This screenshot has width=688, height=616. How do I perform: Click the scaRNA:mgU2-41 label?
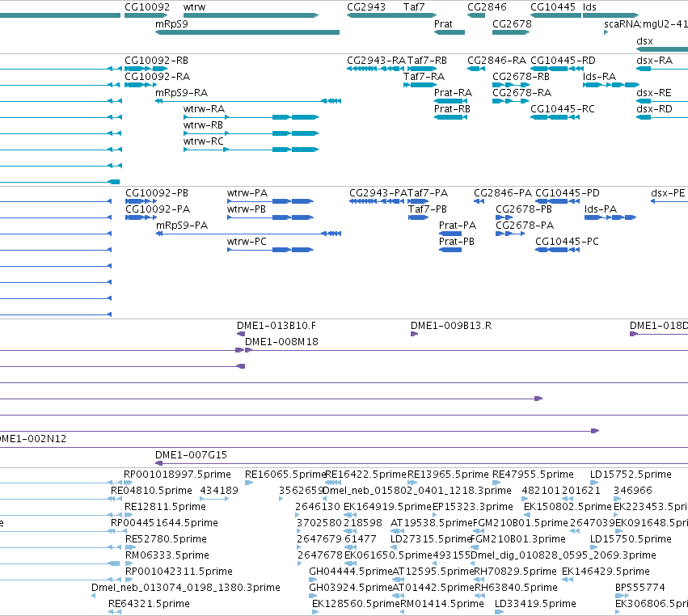(x=646, y=23)
